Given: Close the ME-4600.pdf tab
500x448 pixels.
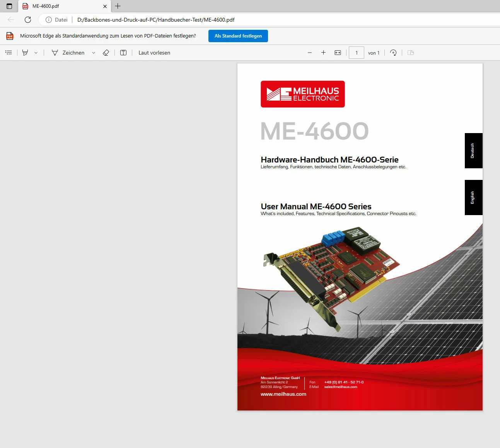Looking at the screenshot, I should (x=105, y=6).
